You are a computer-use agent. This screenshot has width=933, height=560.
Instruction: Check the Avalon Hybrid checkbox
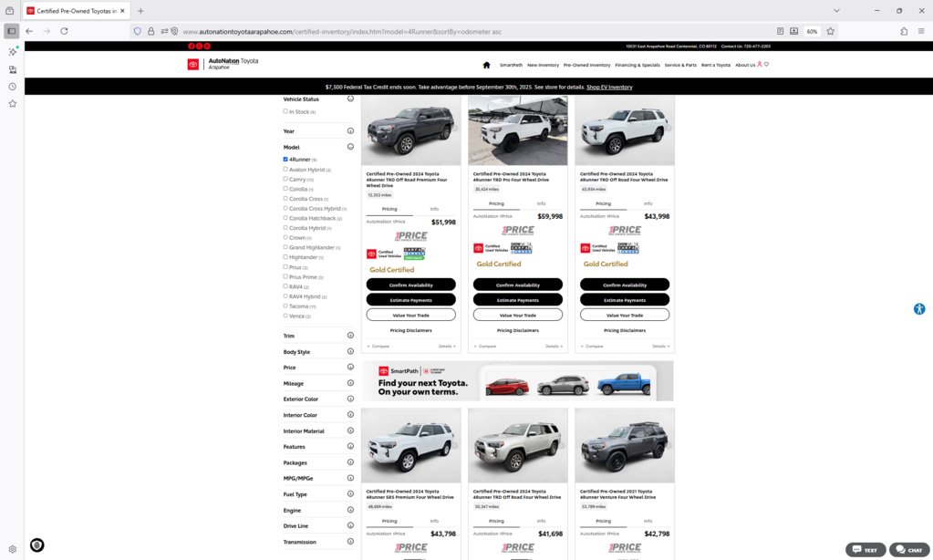click(285, 169)
